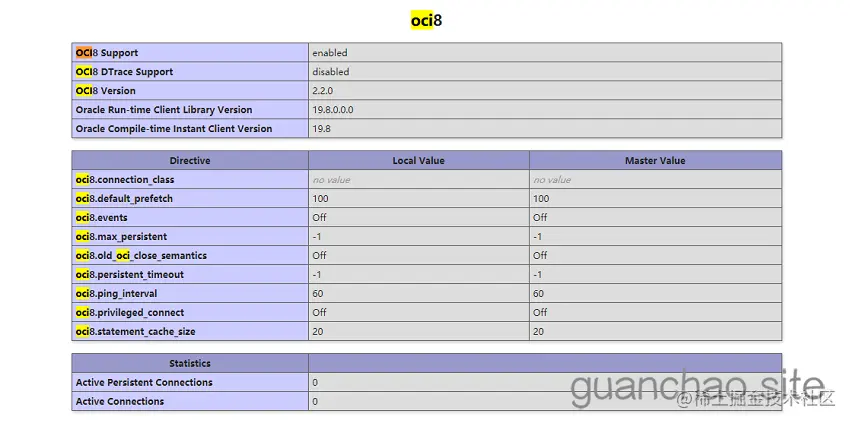Viewport: 850px width, 423px height.
Task: Select the oci8.ping_interval directive
Action: [116, 293]
